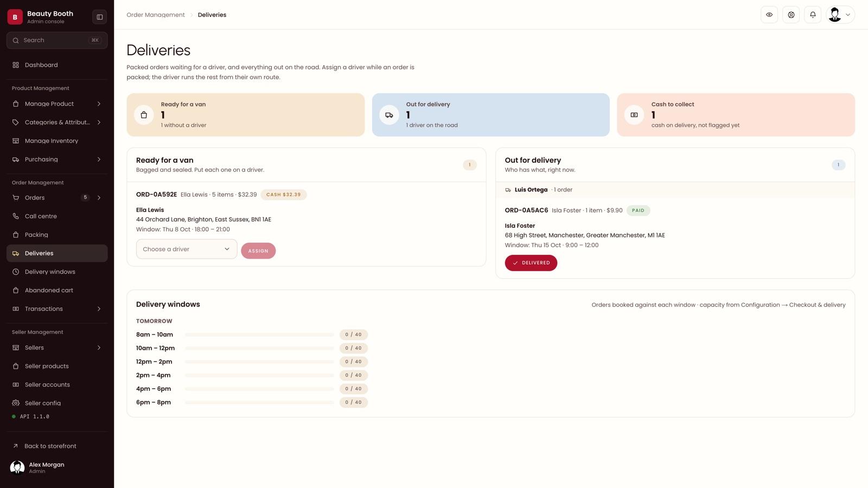This screenshot has height=488, width=868.
Task: Open Alex Morgan admin profile
Action: click(x=57, y=467)
